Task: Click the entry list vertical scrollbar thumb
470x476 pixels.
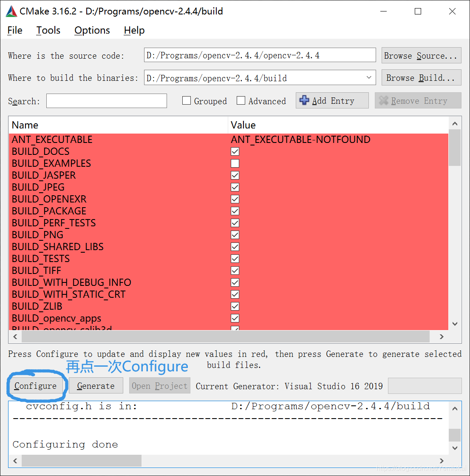Action: point(455,148)
